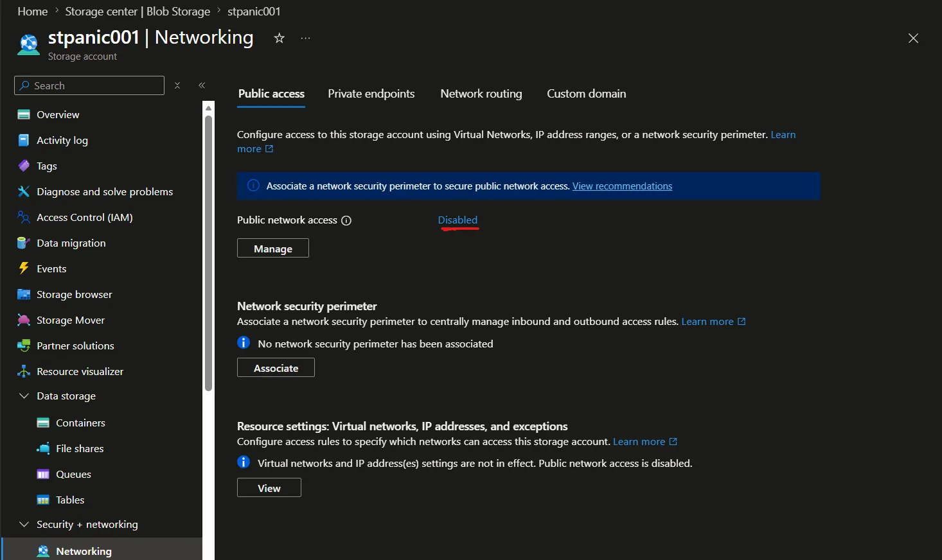This screenshot has height=560, width=942.
Task: Switch to the Public access tab
Action: pos(271,94)
